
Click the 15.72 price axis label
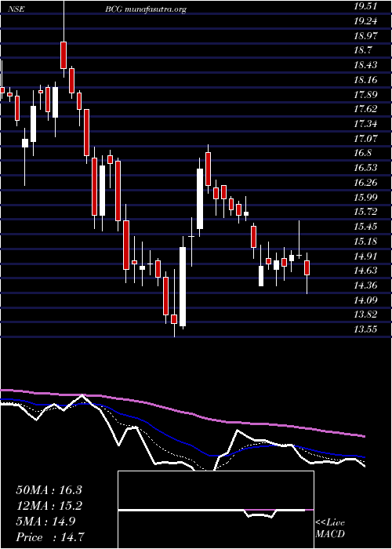point(366,212)
